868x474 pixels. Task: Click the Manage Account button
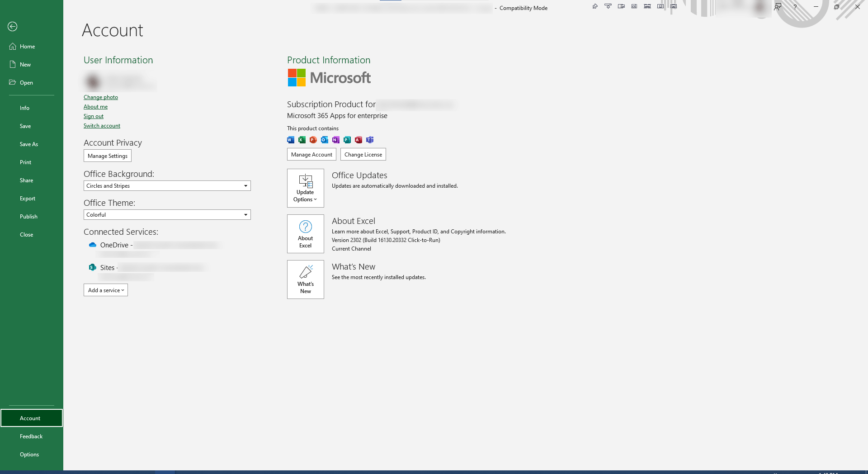point(311,155)
